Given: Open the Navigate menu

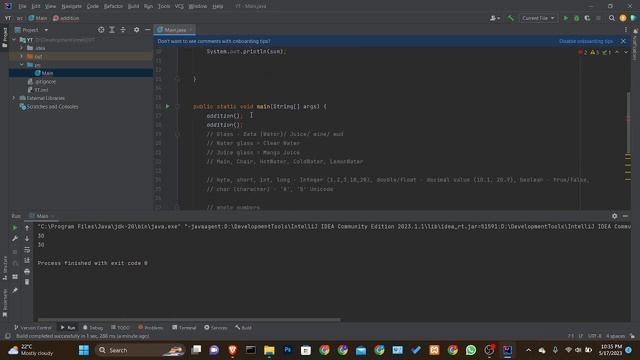Looking at the screenshot, I should click(x=71, y=6).
